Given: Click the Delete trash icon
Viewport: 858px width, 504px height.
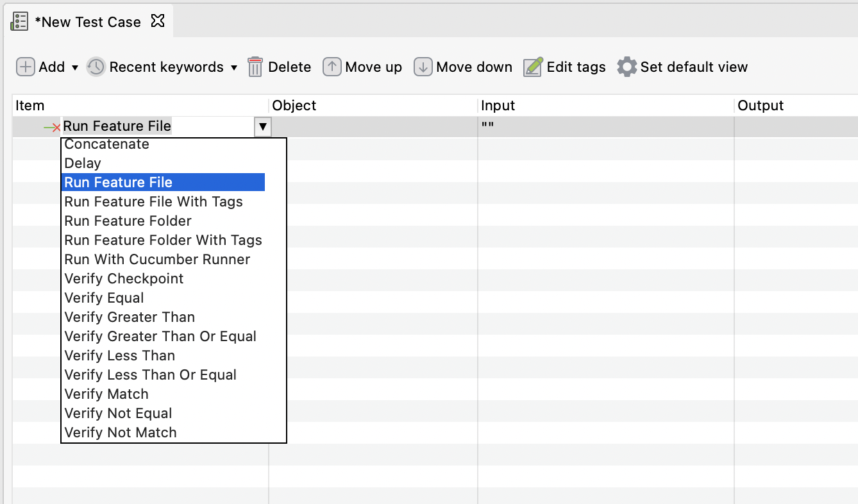Looking at the screenshot, I should coord(255,67).
